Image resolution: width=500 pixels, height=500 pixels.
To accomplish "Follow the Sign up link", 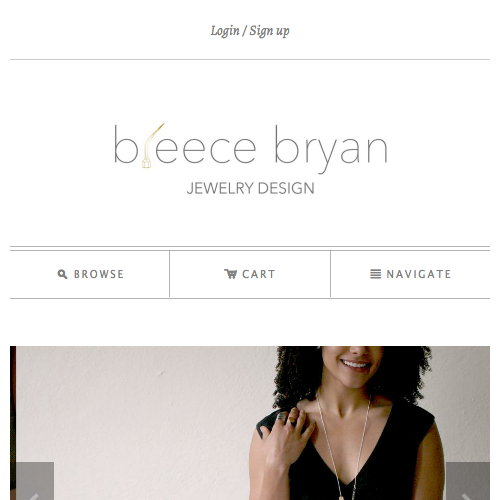I will coord(269,31).
